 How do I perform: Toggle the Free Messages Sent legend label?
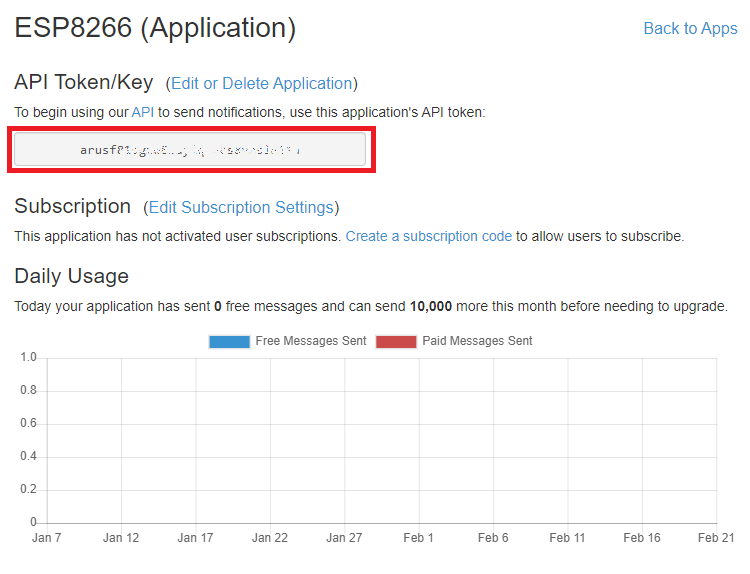click(x=311, y=341)
